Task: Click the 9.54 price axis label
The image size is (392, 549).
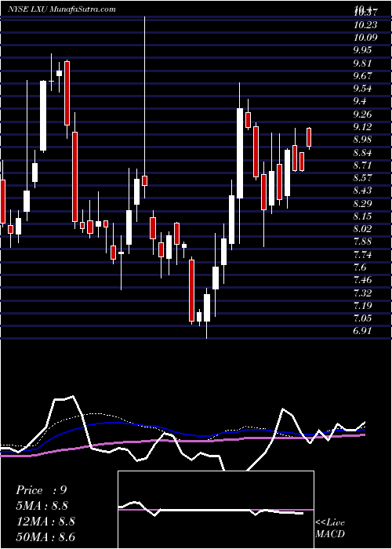Action: coord(364,88)
